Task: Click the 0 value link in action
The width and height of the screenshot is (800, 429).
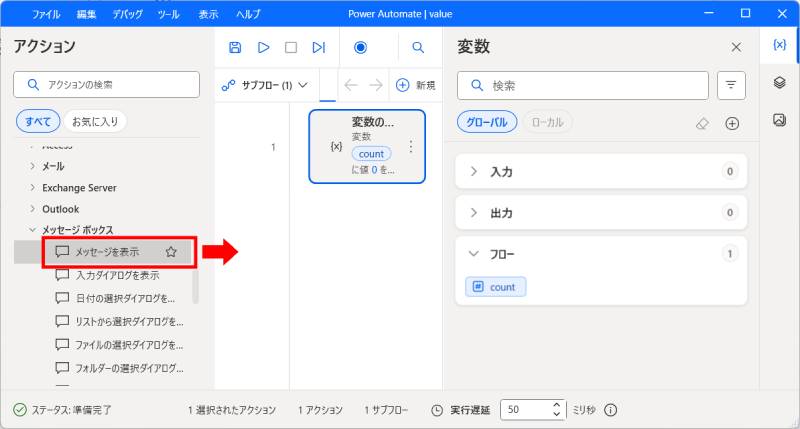Action: click(x=374, y=170)
